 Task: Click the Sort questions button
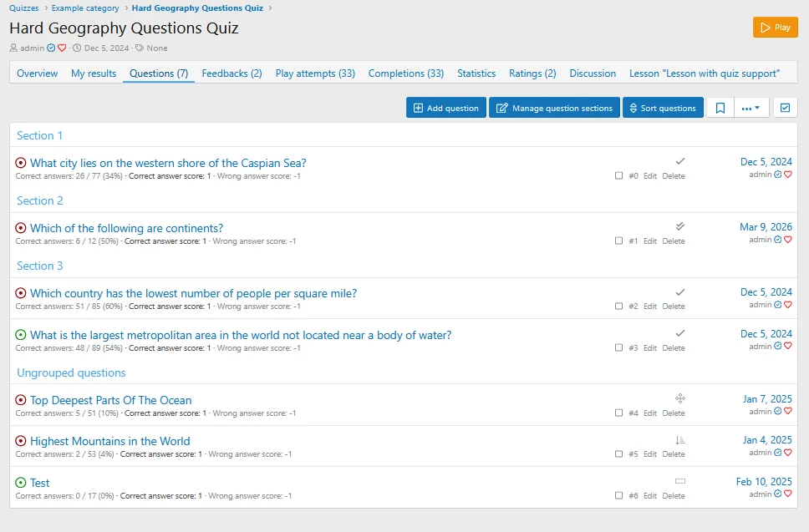(663, 108)
